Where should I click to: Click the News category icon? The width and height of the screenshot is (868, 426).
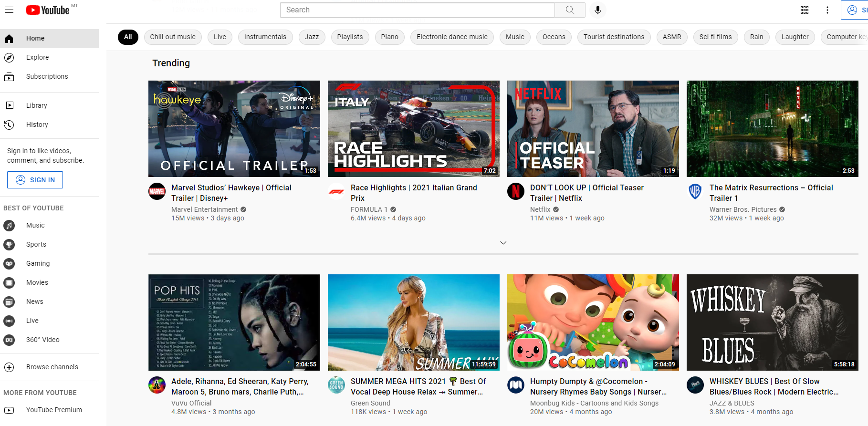[x=9, y=301]
